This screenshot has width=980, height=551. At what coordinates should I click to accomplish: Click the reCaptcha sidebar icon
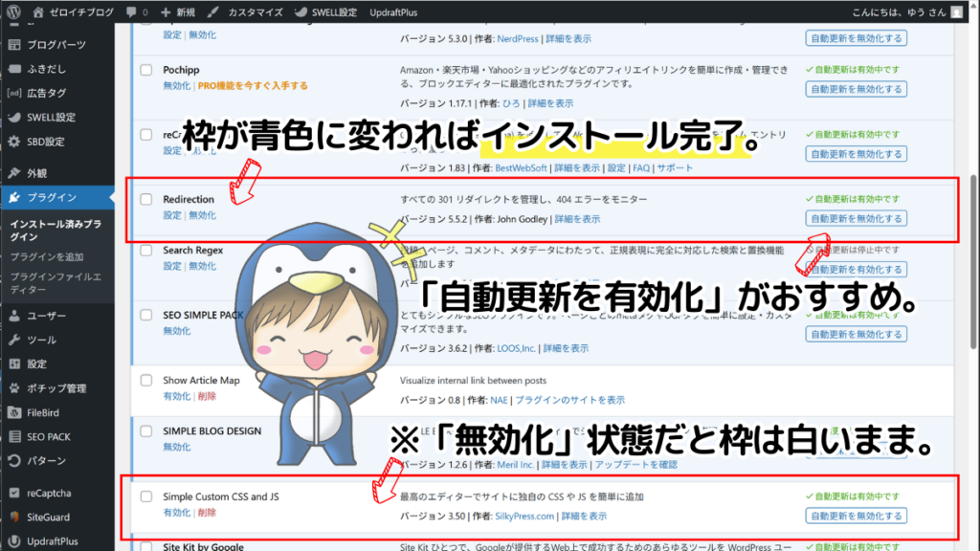(14, 493)
